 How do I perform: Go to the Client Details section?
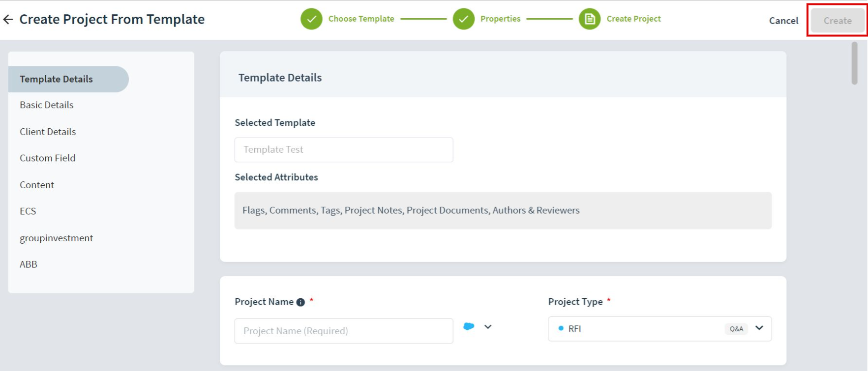point(48,132)
